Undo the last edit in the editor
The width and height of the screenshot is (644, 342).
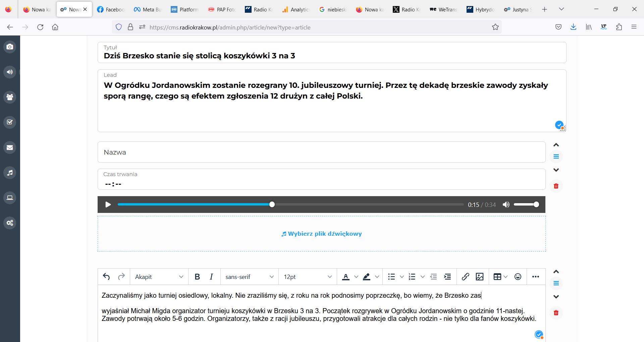point(106,277)
